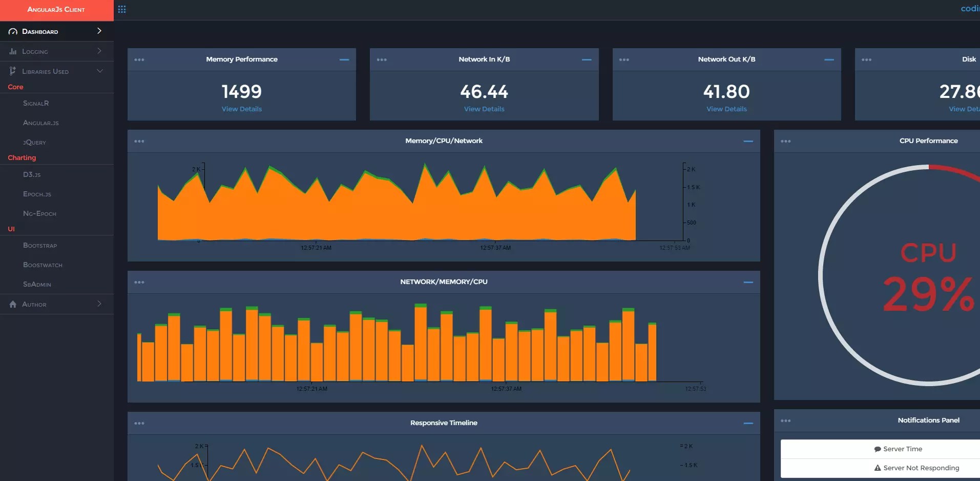Expand the Logging sidebar chevron
The height and width of the screenshot is (481, 980).
pos(100,51)
